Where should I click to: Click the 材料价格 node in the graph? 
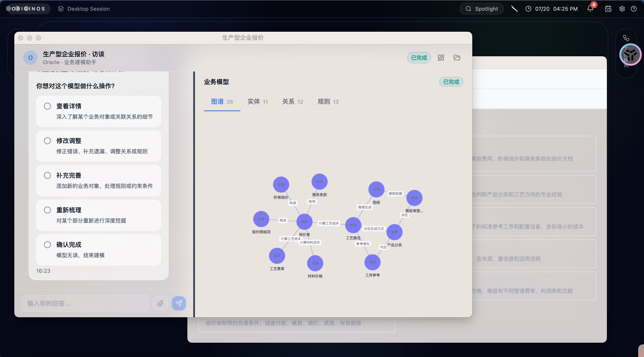(x=315, y=263)
